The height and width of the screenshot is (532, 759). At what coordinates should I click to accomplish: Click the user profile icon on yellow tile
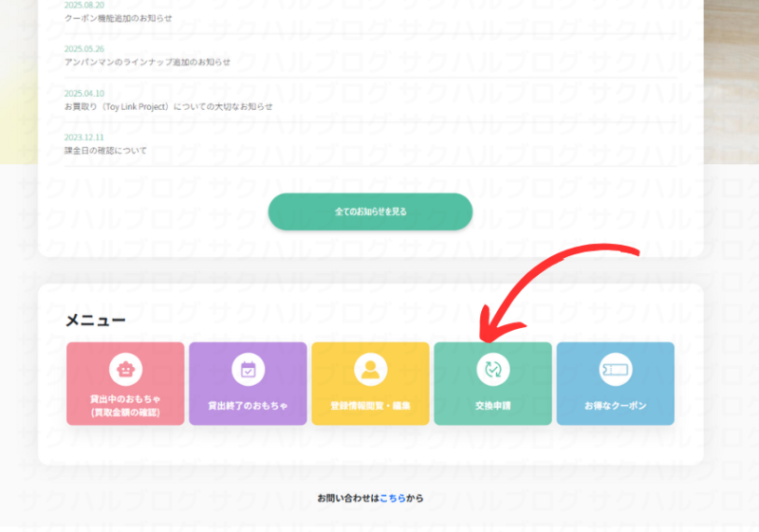[x=370, y=369]
